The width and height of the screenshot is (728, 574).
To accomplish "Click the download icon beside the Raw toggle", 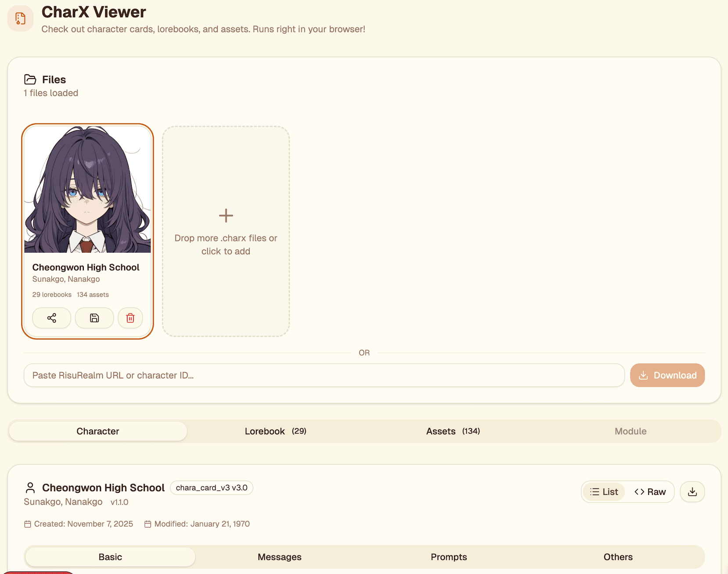I will tap(692, 491).
